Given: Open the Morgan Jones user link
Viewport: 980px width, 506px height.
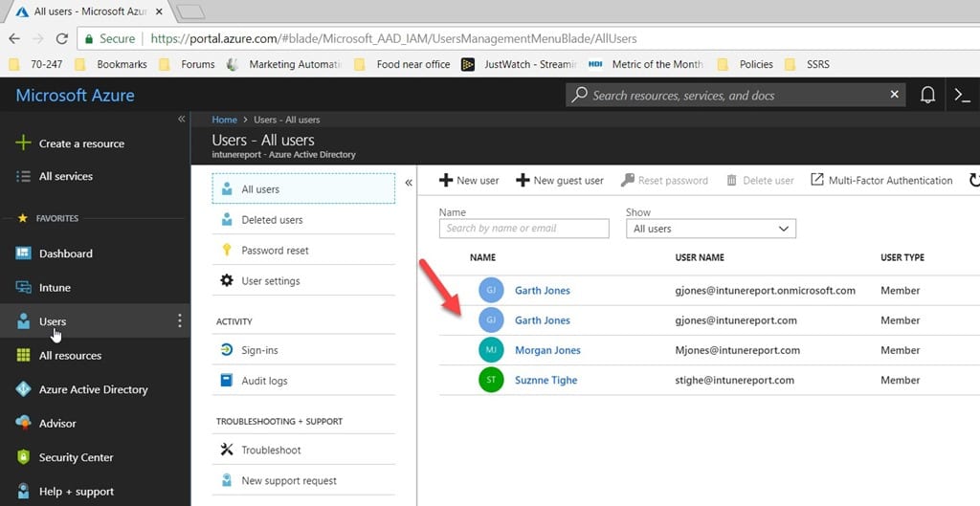Looking at the screenshot, I should [547, 350].
